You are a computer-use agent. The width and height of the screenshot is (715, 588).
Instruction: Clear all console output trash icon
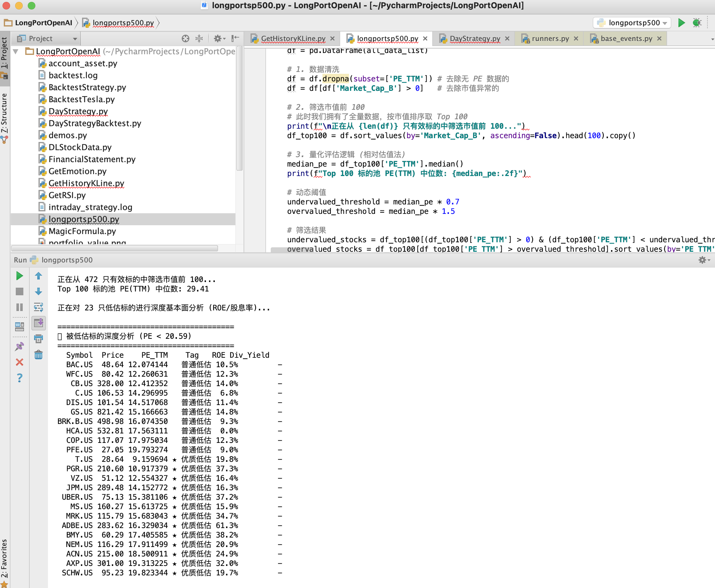38,355
